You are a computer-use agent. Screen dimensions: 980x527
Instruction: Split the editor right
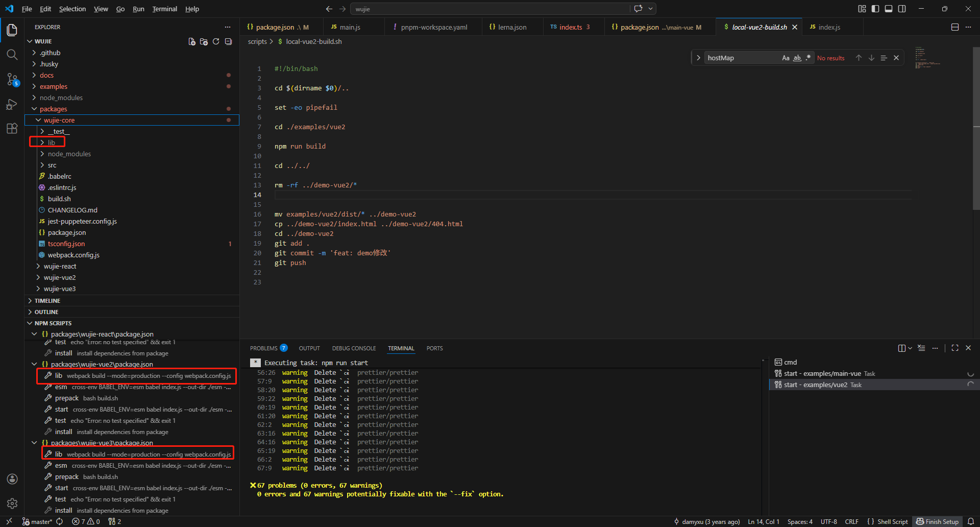tap(955, 27)
